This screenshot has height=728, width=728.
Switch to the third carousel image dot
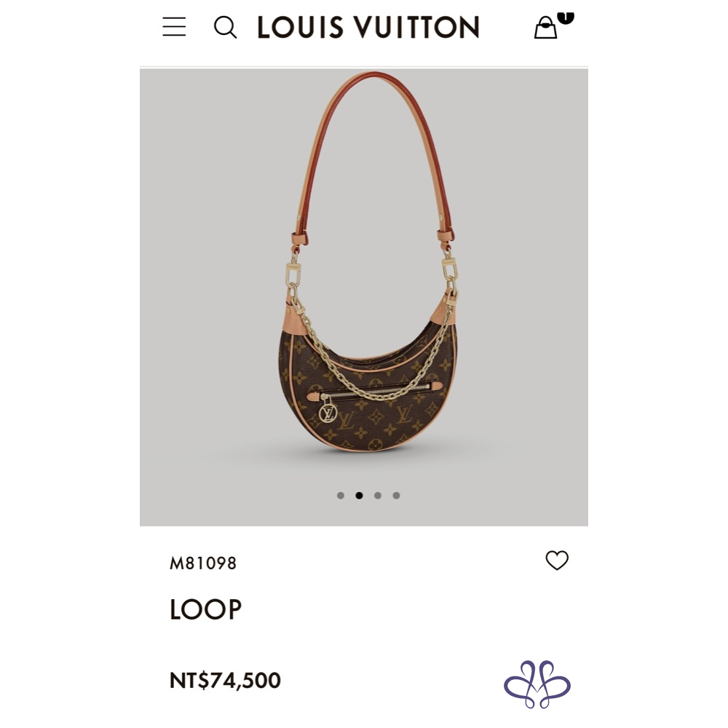(378, 496)
